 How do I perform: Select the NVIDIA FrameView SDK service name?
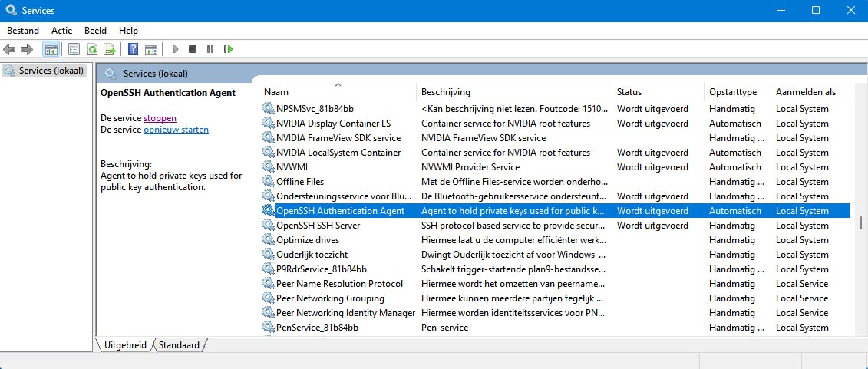pyautogui.click(x=338, y=138)
